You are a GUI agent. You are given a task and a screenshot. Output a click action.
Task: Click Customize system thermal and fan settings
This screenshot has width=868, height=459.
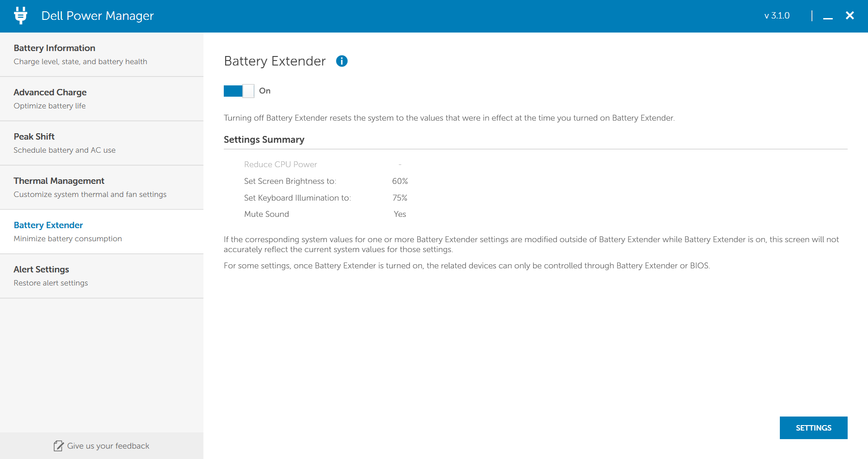click(90, 194)
